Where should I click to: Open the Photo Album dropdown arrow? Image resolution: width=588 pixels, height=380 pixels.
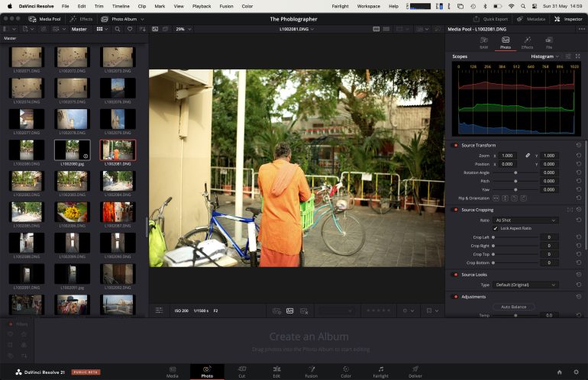coord(142,19)
